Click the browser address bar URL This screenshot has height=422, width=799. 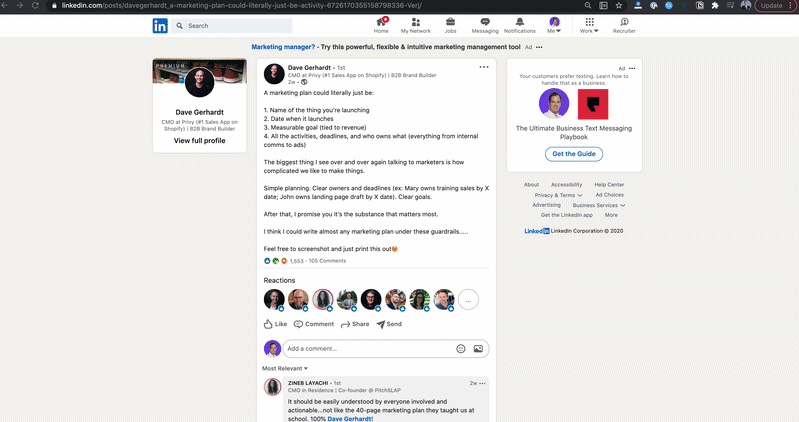tap(242, 6)
